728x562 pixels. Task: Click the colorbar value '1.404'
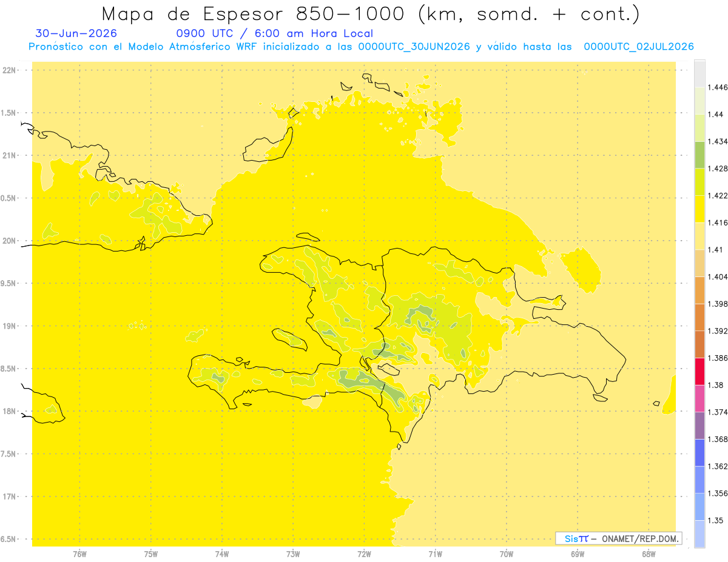(718, 276)
